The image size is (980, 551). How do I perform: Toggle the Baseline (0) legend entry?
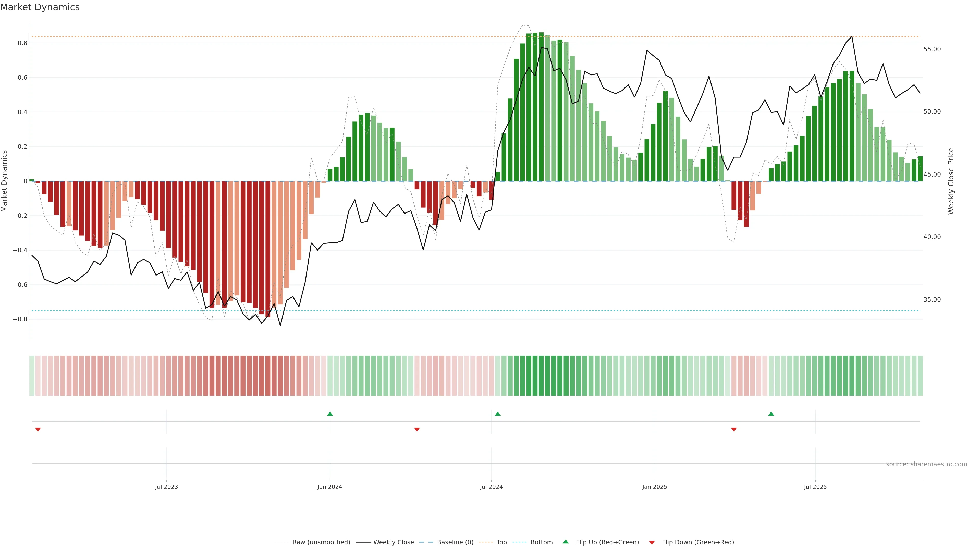tap(455, 542)
